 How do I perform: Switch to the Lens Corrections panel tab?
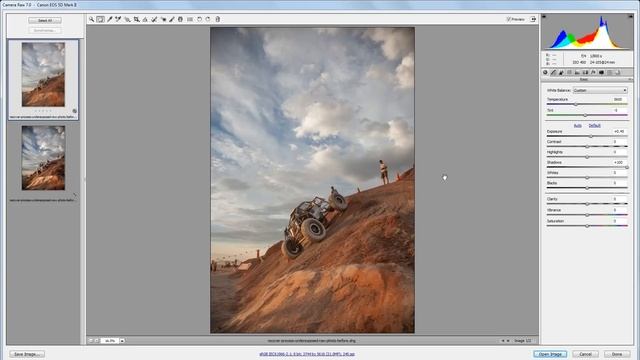[x=585, y=72]
